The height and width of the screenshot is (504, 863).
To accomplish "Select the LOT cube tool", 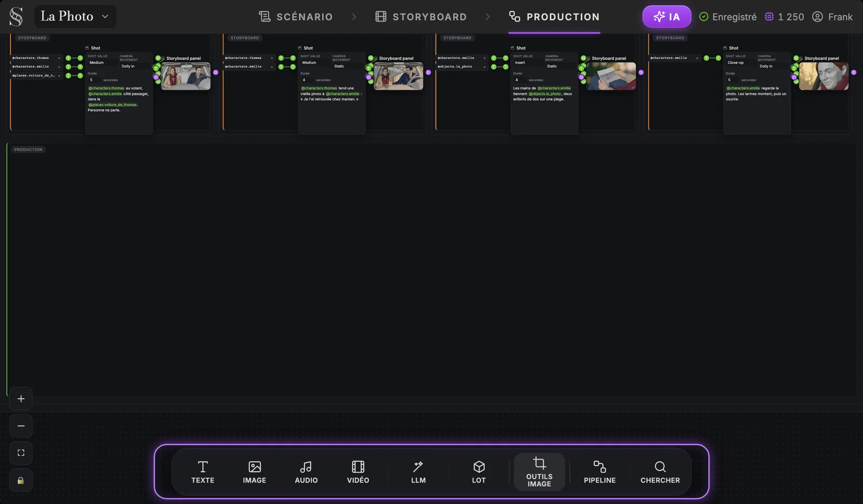I will (479, 472).
